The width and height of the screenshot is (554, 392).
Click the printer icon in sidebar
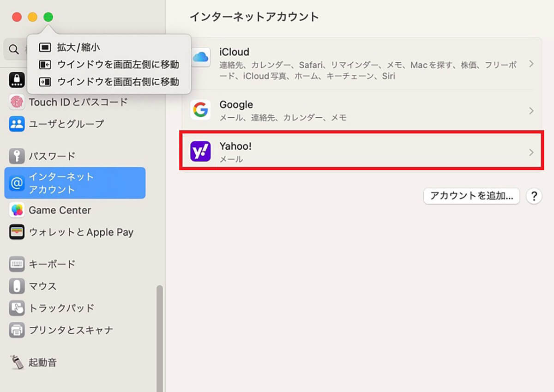[17, 330]
